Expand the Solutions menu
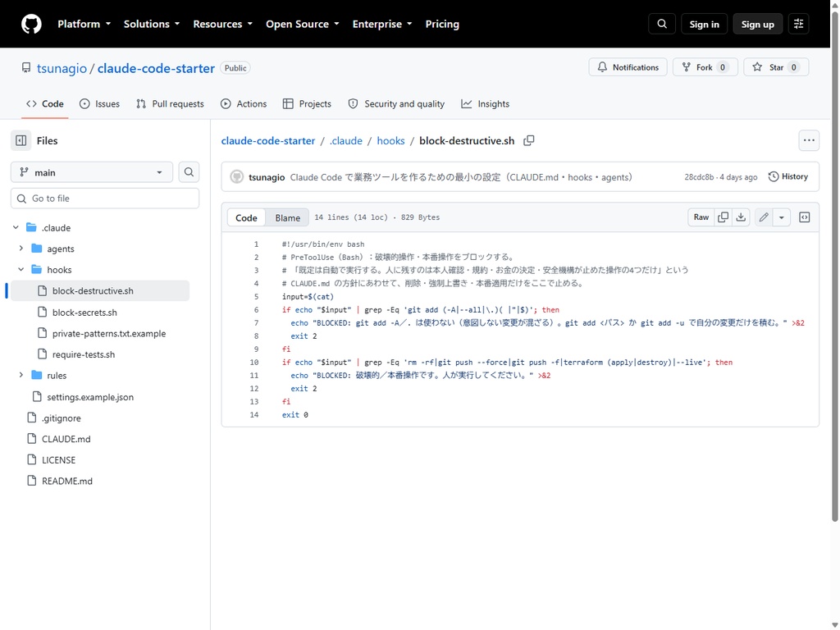Viewport: 840px width, 630px height. 152,24
